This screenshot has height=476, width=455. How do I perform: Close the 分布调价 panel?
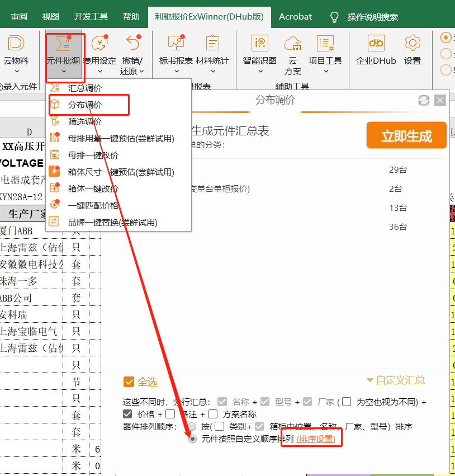point(440,100)
